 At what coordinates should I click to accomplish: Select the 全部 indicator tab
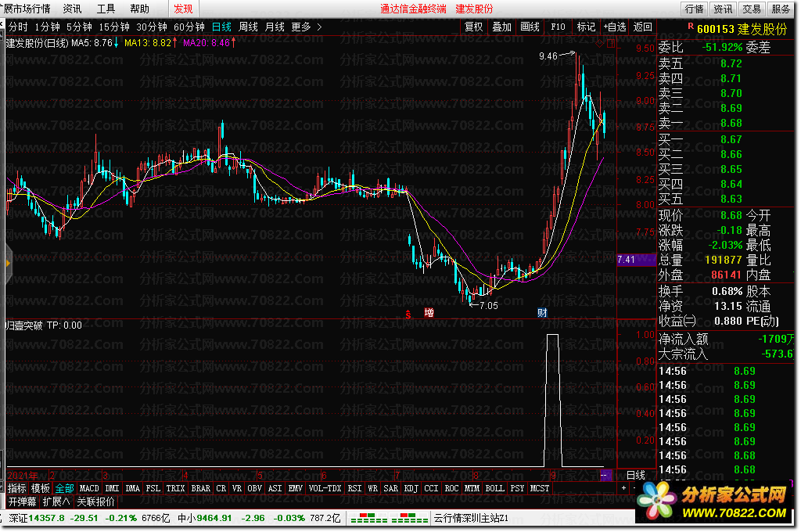coord(64,488)
